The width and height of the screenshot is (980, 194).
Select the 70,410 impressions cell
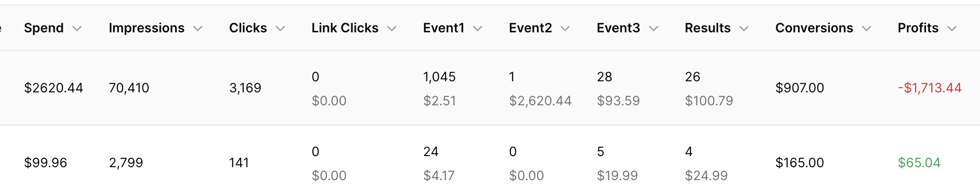(x=129, y=88)
